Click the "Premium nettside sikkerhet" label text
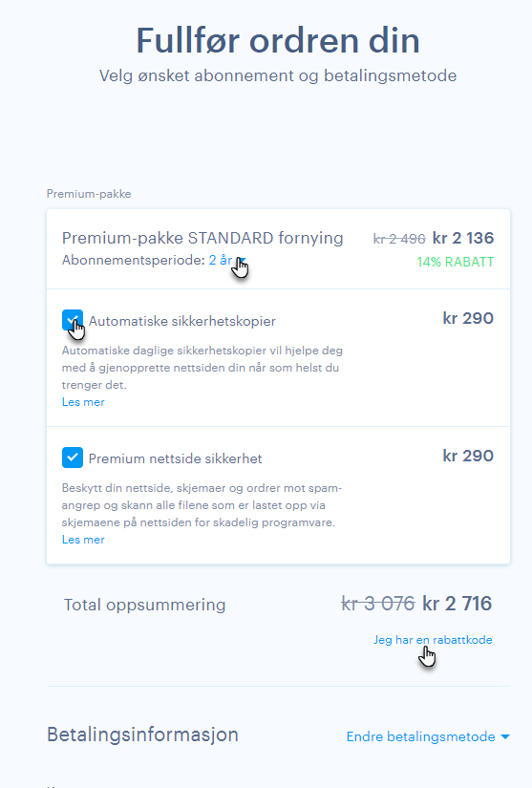532x788 pixels. click(x=175, y=458)
